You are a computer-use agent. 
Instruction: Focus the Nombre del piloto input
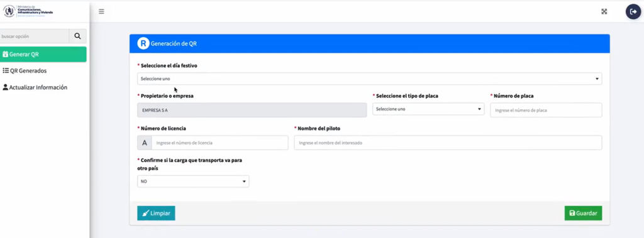448,143
